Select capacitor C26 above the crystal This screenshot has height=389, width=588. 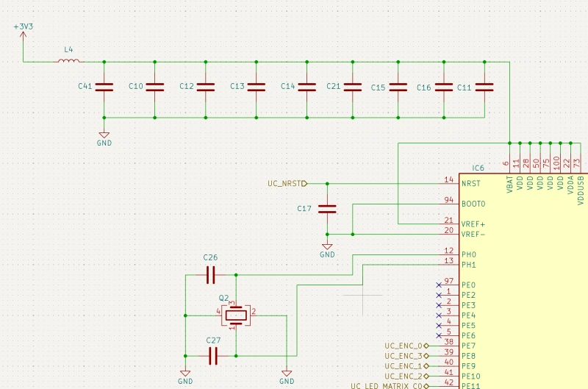(211, 275)
